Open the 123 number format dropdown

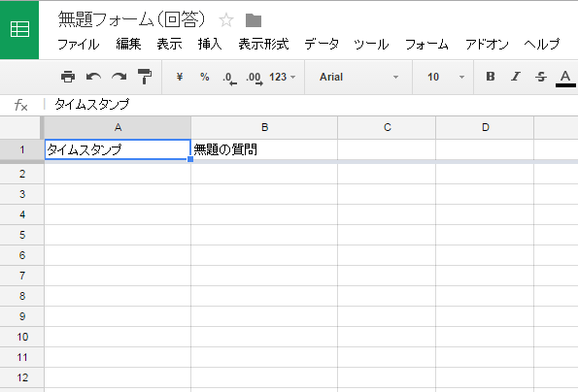click(x=282, y=77)
